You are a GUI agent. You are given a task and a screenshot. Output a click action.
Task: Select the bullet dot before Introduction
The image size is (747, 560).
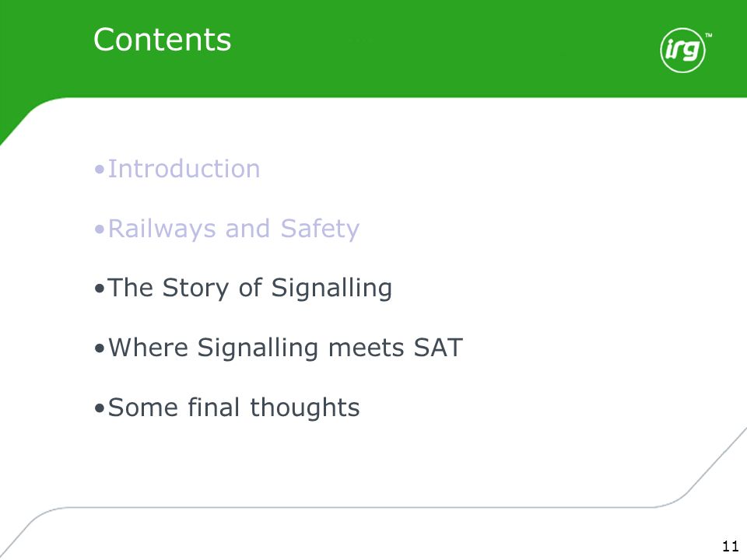click(x=99, y=170)
